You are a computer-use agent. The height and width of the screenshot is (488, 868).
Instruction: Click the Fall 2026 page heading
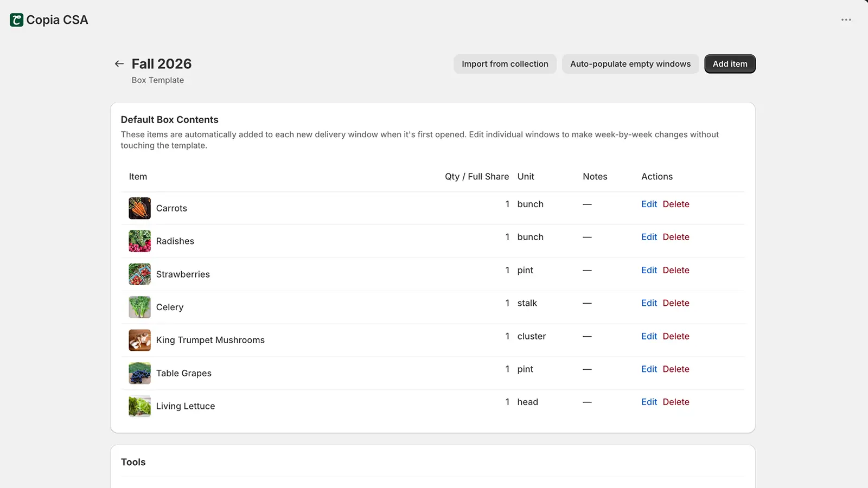162,64
